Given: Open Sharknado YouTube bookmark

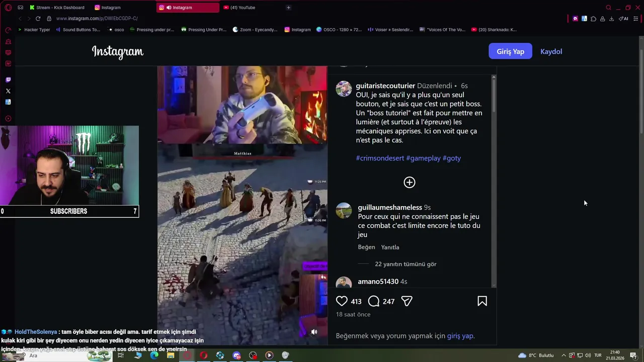Looking at the screenshot, I should point(494,30).
